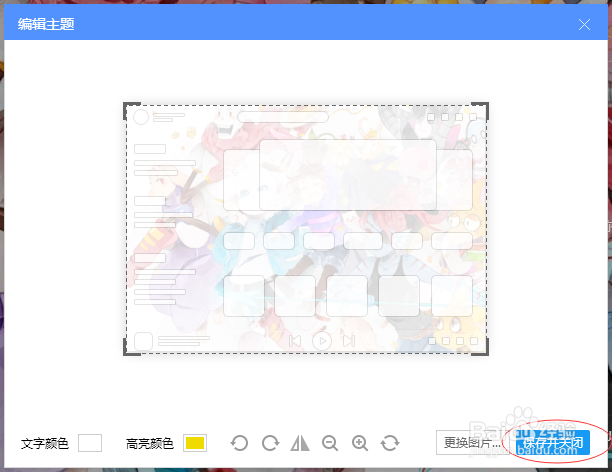This screenshot has width=612, height=472.
Task: Flip the image horizontally
Action: click(300, 443)
